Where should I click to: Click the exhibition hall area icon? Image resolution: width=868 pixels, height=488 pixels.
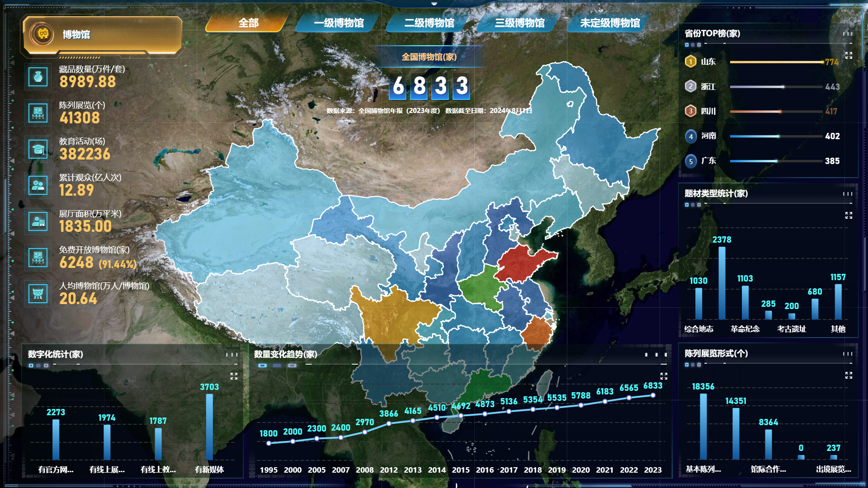[38, 221]
